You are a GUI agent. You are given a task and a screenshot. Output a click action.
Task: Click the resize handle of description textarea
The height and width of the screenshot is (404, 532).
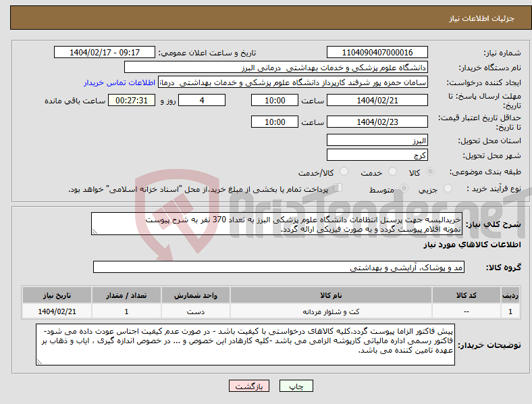coord(95,232)
